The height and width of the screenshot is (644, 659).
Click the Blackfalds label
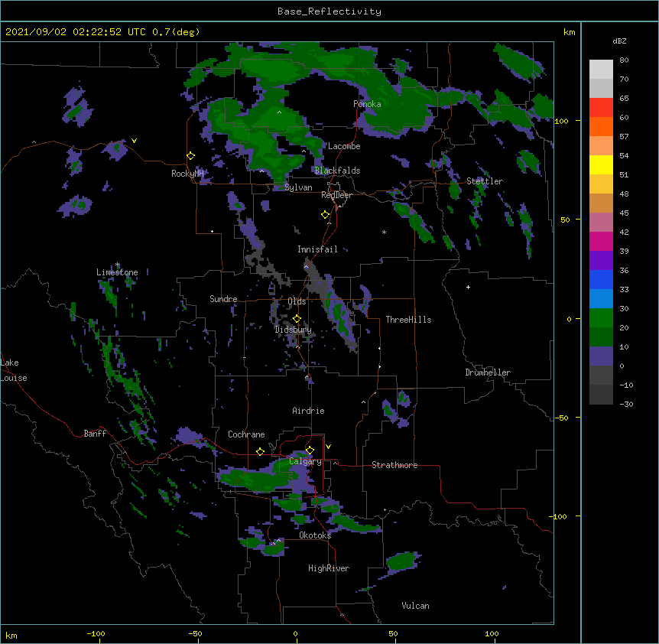[337, 171]
